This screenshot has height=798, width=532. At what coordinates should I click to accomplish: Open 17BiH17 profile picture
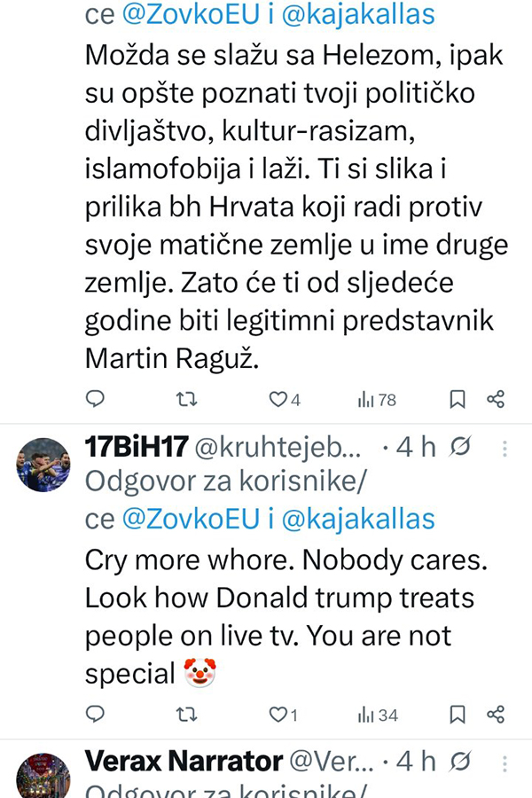tap(43, 465)
